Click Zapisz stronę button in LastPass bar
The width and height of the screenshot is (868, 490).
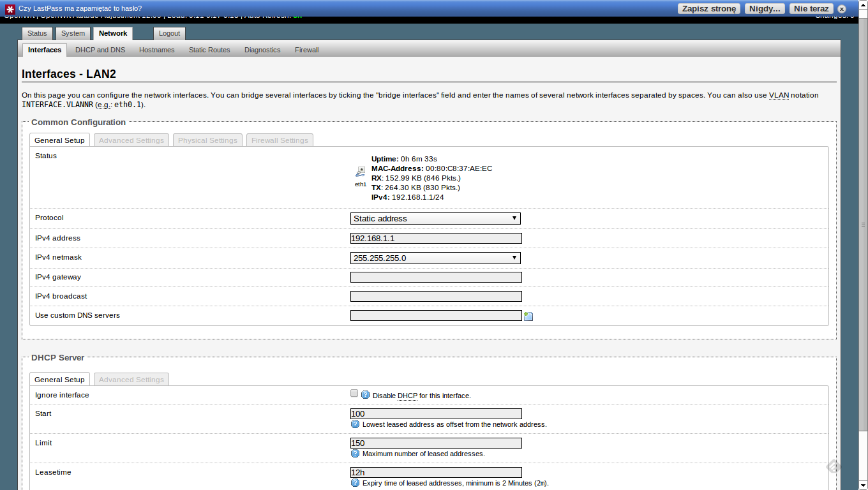pos(709,9)
